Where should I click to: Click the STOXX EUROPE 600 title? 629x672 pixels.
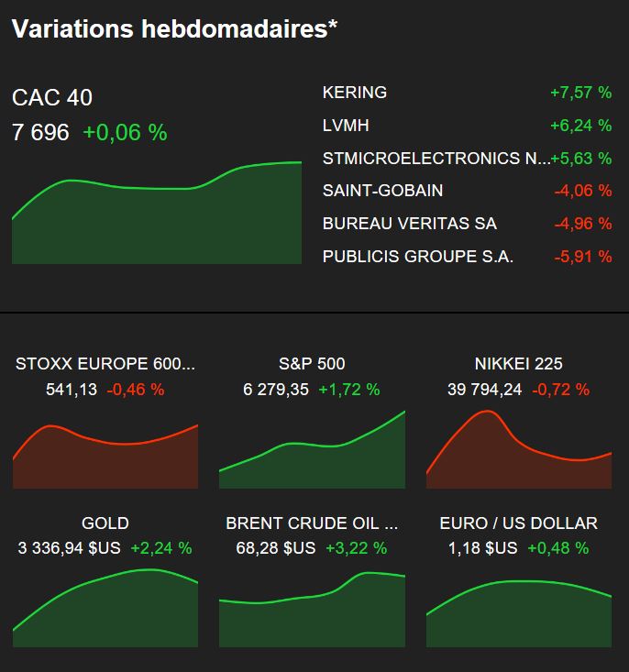pos(105,364)
